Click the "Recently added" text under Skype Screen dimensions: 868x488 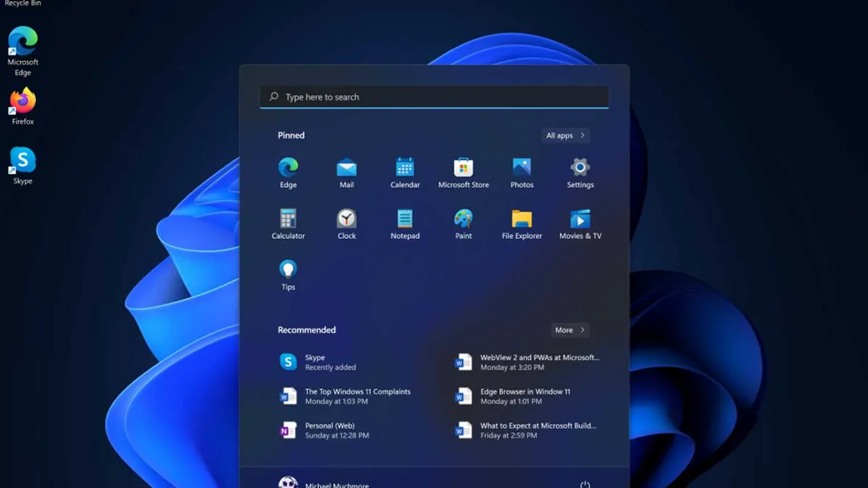click(x=330, y=367)
